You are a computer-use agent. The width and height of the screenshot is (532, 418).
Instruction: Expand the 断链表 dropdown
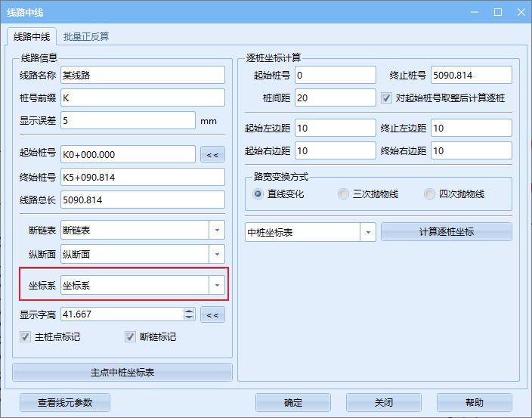217,230
